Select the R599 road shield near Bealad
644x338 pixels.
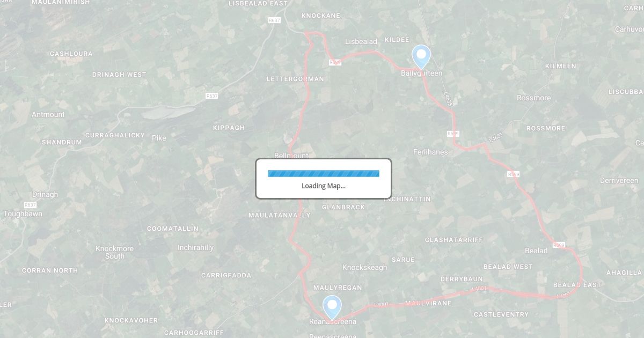pyautogui.click(x=559, y=245)
